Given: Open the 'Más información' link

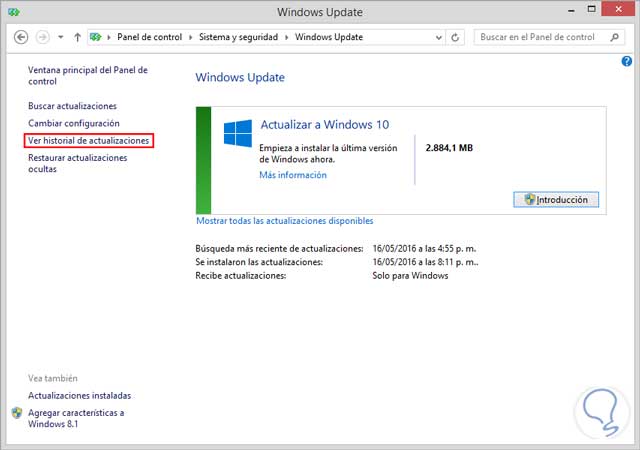Looking at the screenshot, I should tap(293, 175).
